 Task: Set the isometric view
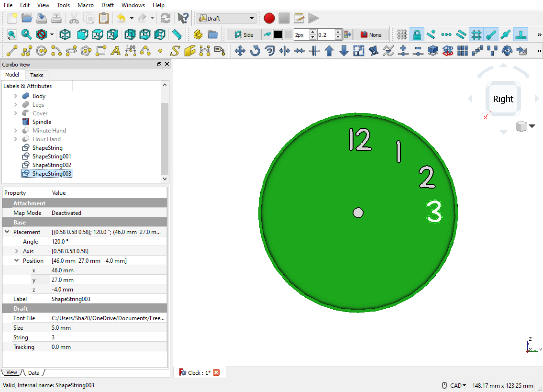tap(65, 34)
